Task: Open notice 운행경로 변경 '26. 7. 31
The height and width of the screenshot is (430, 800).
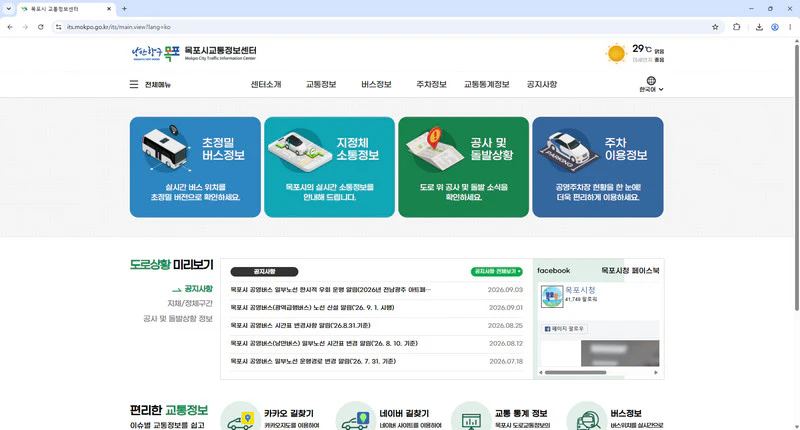Action: coord(313,361)
